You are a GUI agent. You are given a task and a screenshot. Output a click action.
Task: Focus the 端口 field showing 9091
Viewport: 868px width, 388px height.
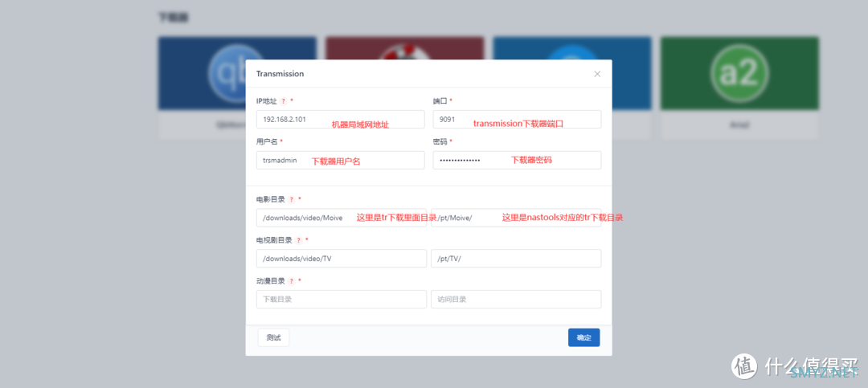click(517, 120)
